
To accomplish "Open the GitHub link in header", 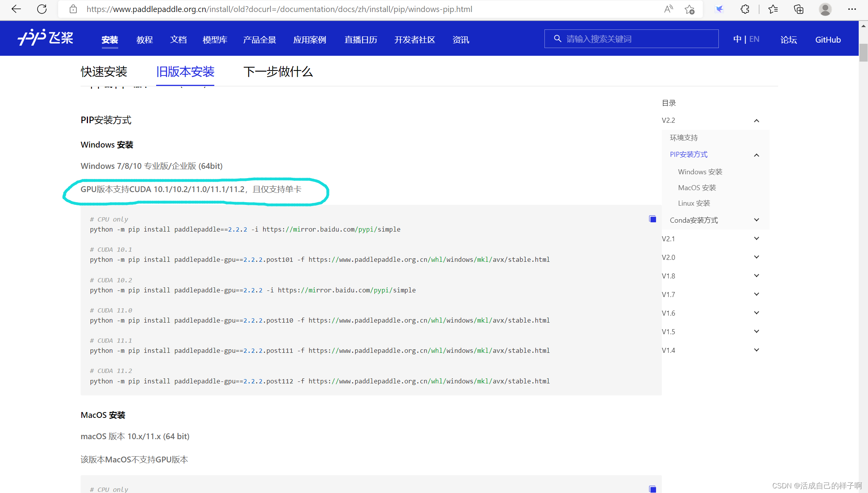I will [828, 40].
